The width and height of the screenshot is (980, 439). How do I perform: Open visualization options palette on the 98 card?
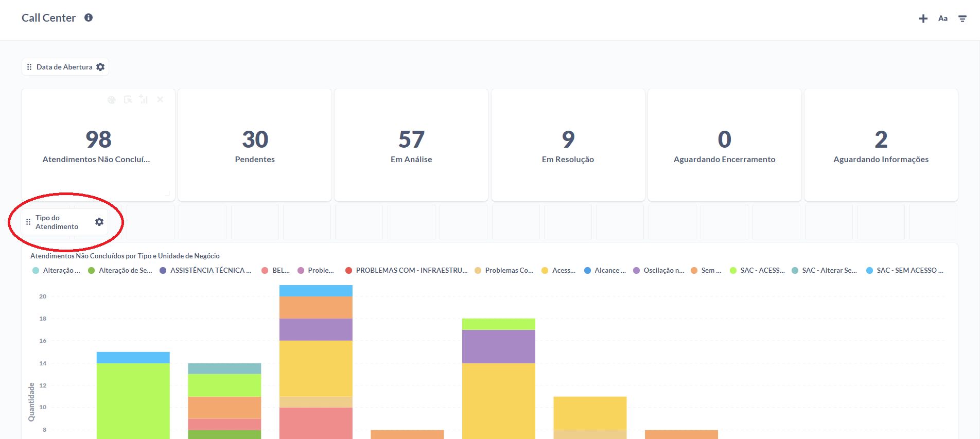112,99
